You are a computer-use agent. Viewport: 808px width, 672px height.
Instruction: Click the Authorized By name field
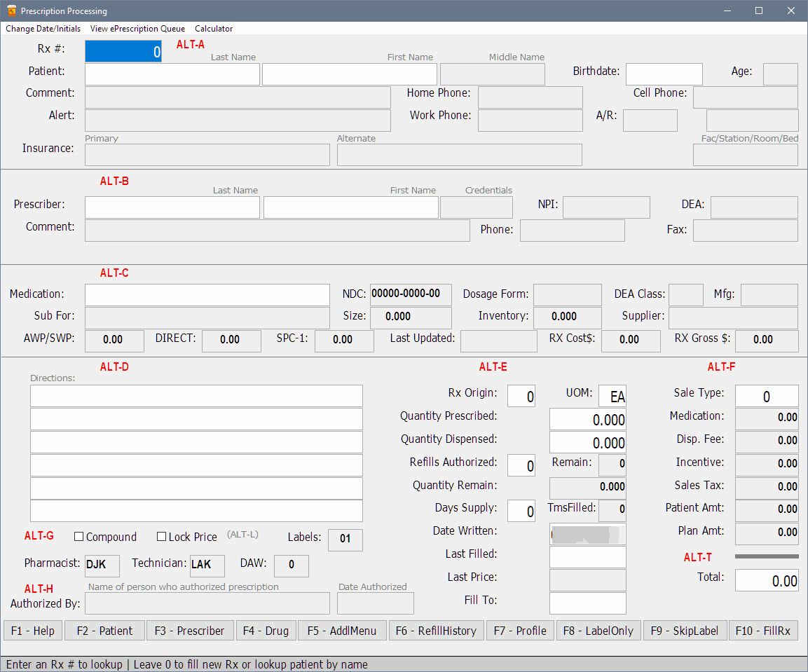point(207,603)
